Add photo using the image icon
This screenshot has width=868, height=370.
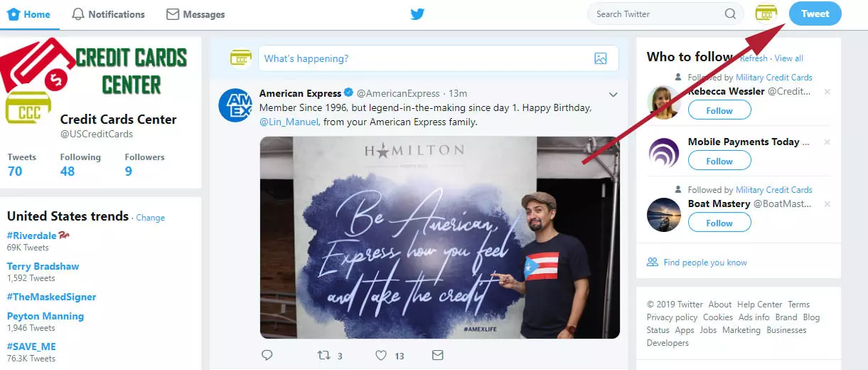(x=601, y=58)
